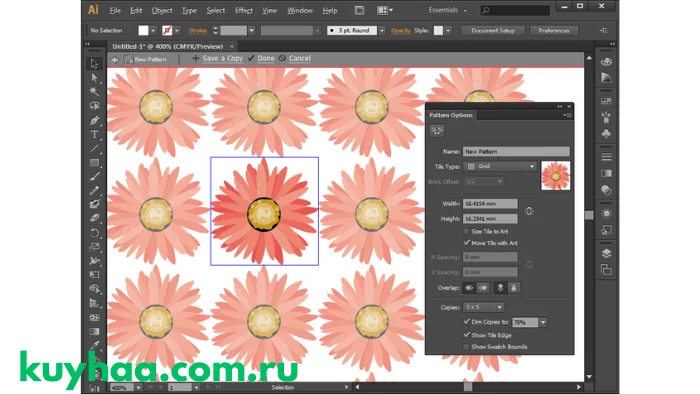Choose the Lasso tool
The image size is (700, 394).
coord(94,106)
